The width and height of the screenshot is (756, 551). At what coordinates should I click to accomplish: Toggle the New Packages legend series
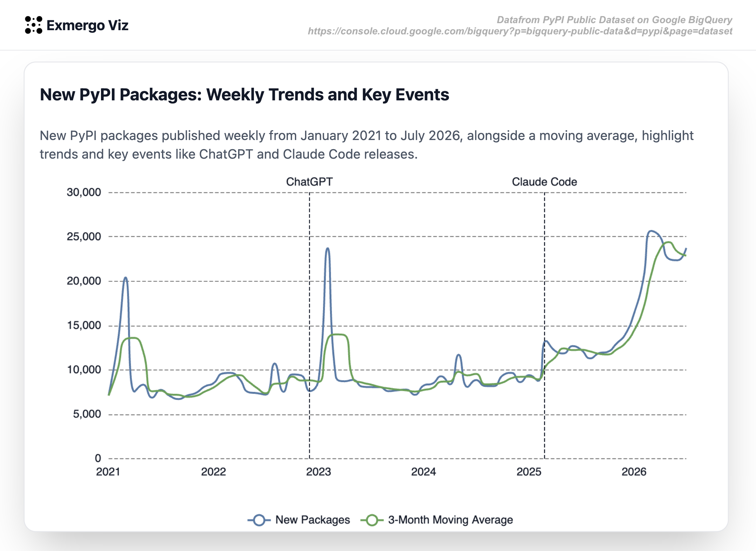(299, 520)
